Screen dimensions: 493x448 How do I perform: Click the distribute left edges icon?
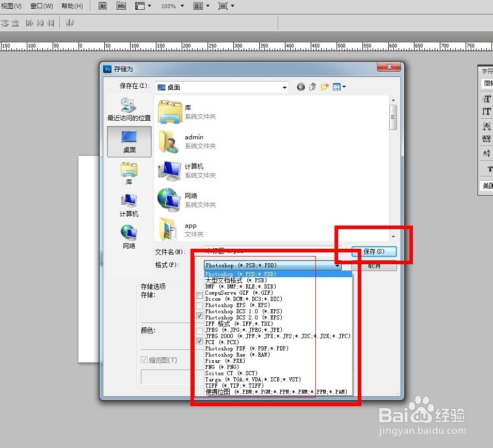pos(29,23)
